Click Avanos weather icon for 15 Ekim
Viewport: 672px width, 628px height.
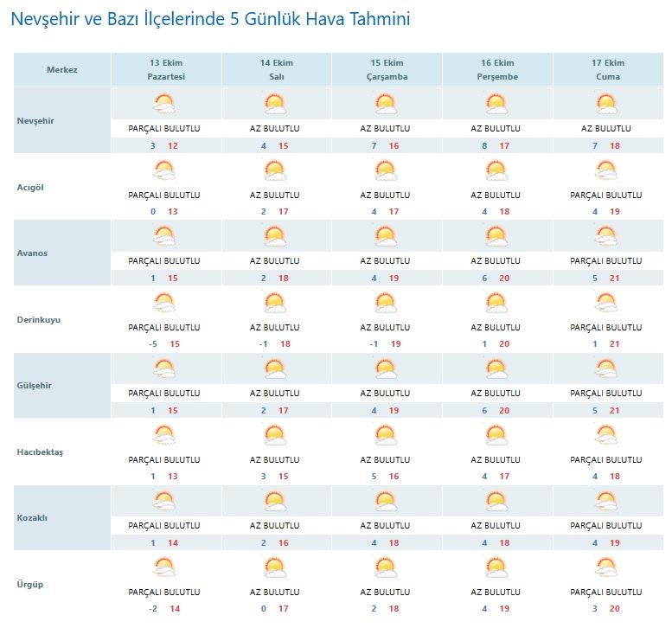pos(386,236)
